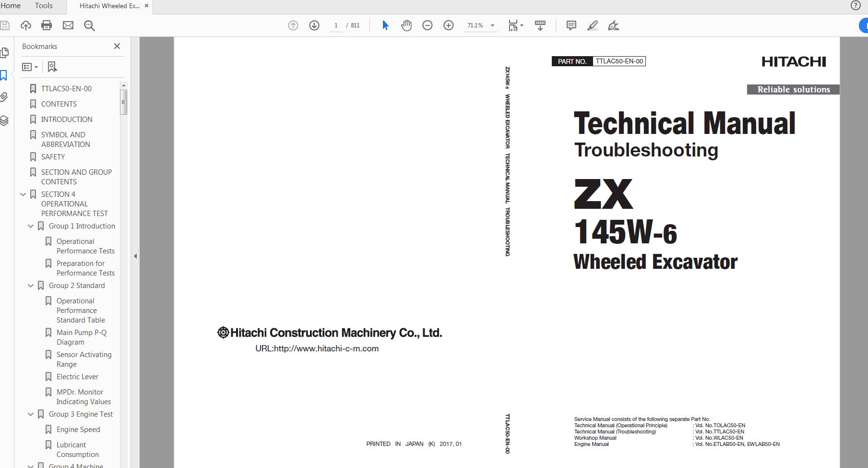Activate the Hand pan tool

[406, 25]
